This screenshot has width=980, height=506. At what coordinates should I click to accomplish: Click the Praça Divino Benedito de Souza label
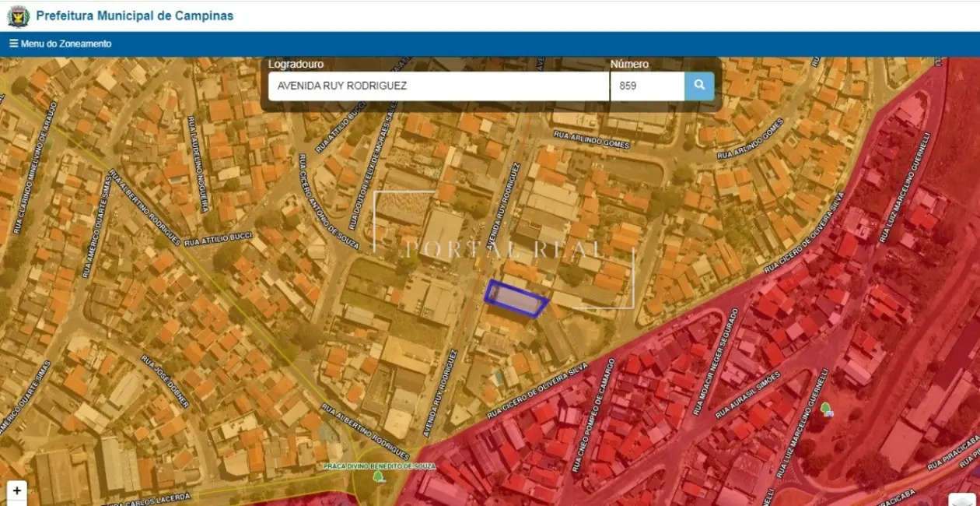(x=380, y=466)
